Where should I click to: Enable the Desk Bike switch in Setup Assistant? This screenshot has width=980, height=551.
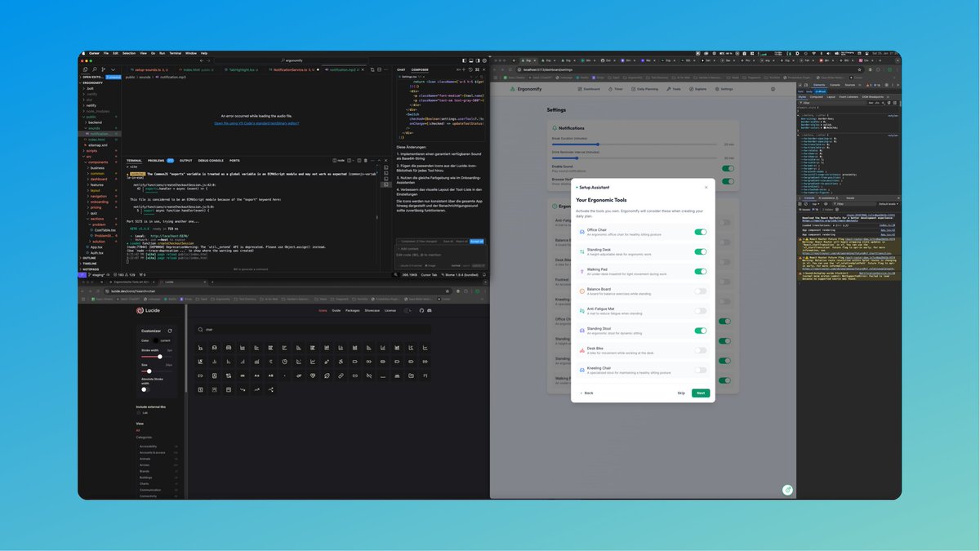[x=701, y=350]
